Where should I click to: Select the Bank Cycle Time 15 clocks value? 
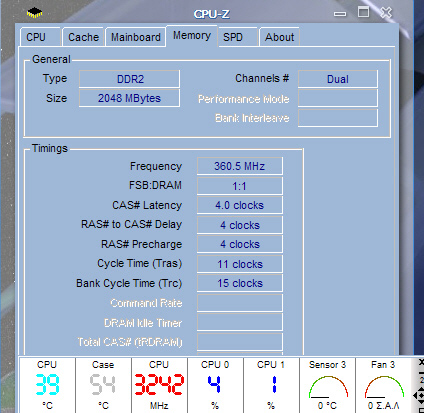tap(240, 283)
